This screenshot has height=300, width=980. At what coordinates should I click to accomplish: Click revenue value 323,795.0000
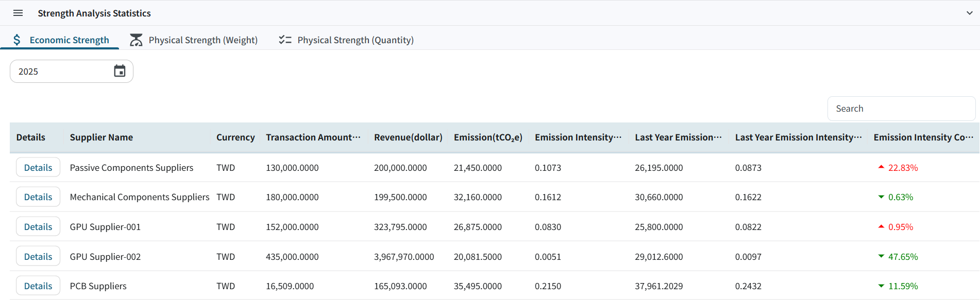coord(400,227)
